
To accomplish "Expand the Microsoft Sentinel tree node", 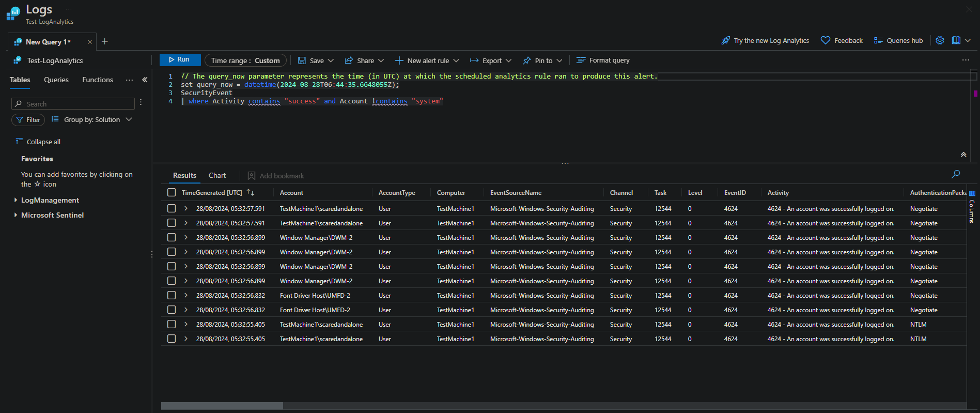I will click(x=15, y=215).
